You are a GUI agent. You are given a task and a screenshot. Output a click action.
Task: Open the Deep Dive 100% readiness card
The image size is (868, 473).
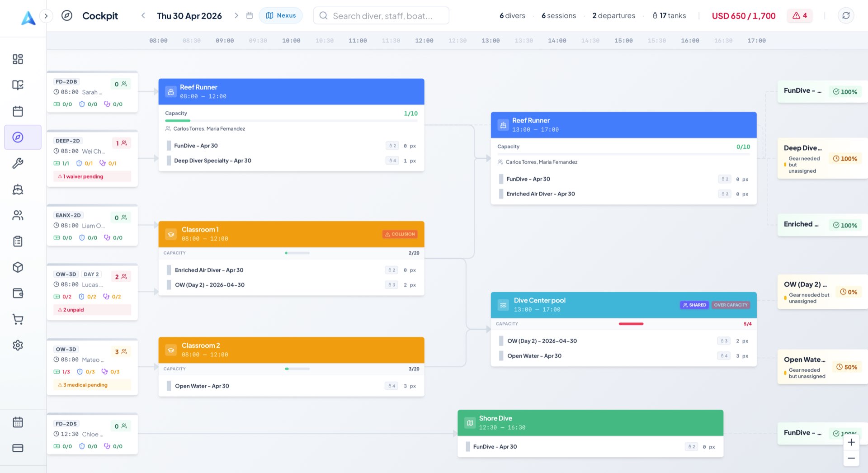(822, 159)
